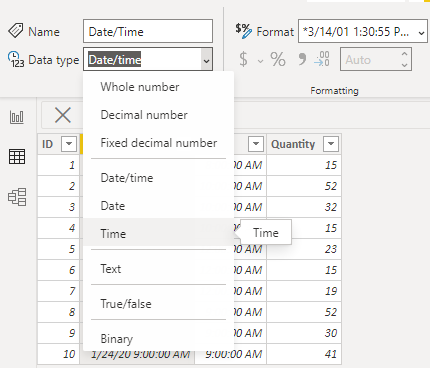Click the Formatting group label
Image resolution: width=430 pixels, height=368 pixels.
click(334, 90)
